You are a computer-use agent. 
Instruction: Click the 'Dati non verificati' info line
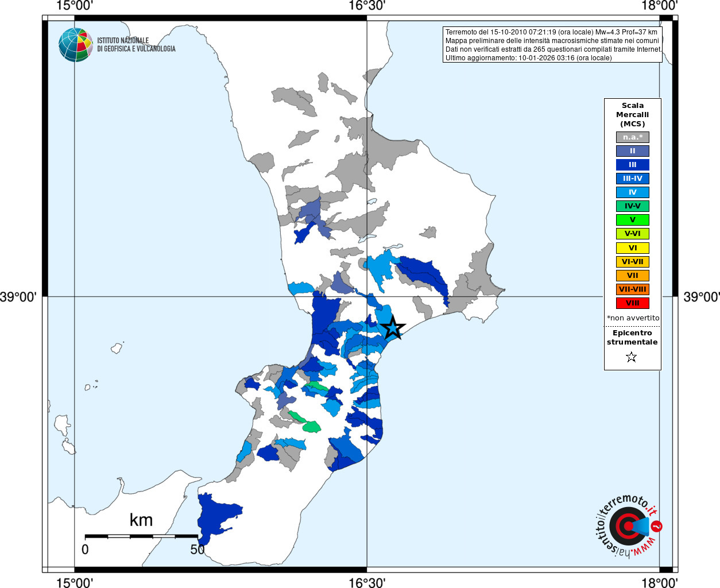pyautogui.click(x=553, y=49)
